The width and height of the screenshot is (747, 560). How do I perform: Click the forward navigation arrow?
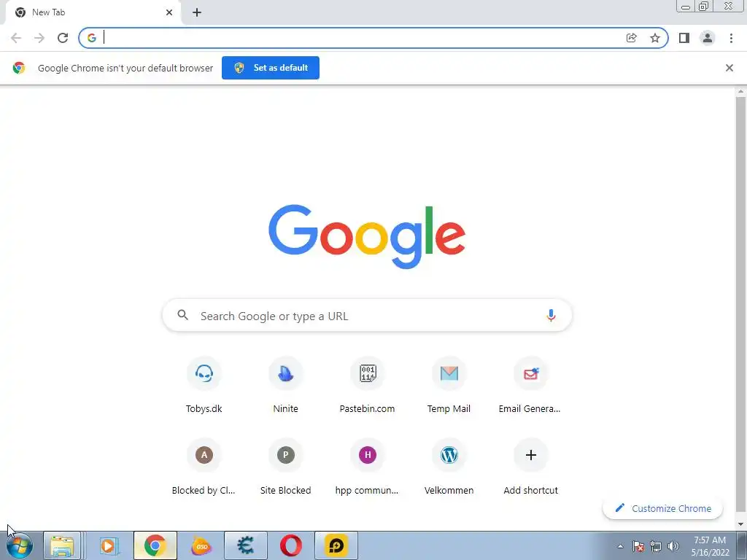pyautogui.click(x=39, y=38)
